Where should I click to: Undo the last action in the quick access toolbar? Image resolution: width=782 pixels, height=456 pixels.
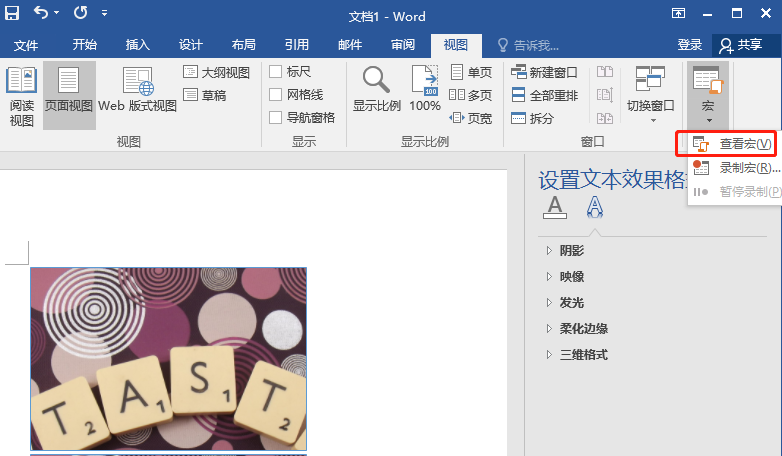41,12
